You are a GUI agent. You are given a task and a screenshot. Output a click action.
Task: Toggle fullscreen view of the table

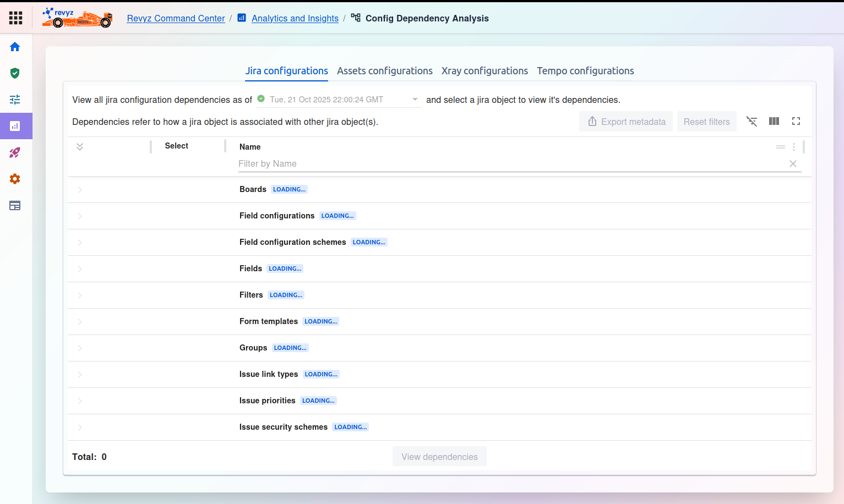click(x=796, y=121)
